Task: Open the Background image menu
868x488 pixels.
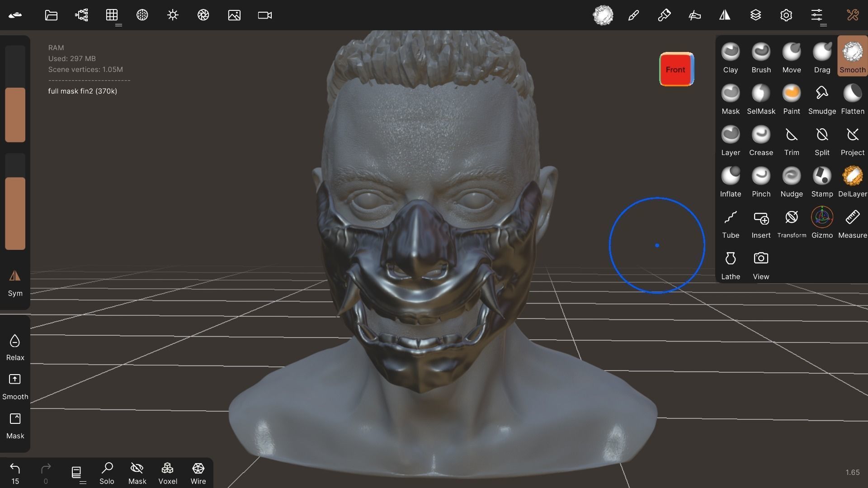Action: click(x=234, y=15)
